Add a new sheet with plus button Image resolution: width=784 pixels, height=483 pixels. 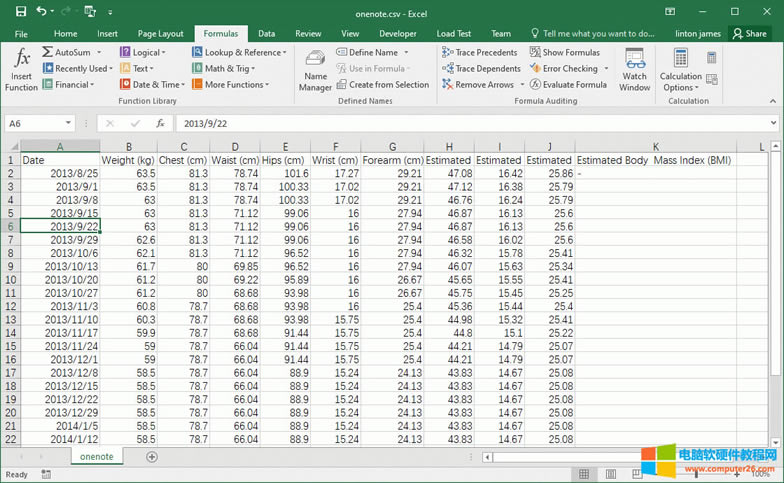click(x=152, y=456)
